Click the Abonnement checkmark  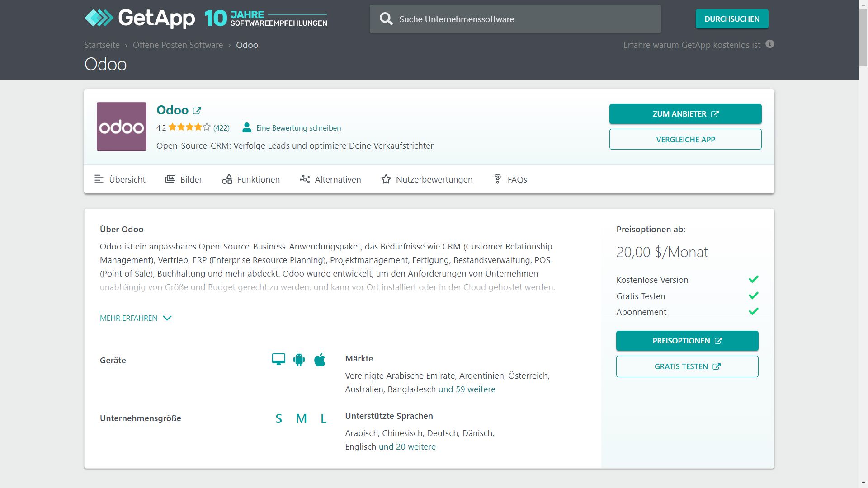click(x=753, y=312)
